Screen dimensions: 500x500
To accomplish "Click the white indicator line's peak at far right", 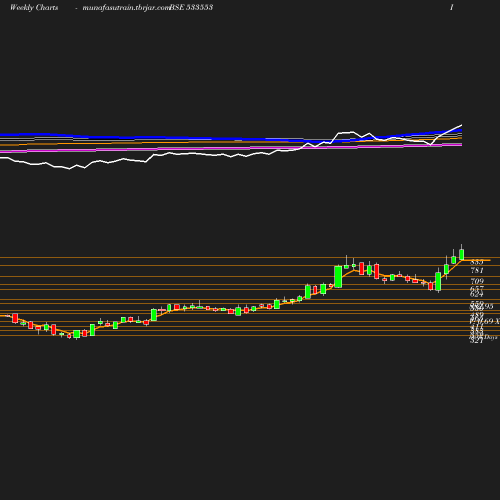I will [x=461, y=125].
